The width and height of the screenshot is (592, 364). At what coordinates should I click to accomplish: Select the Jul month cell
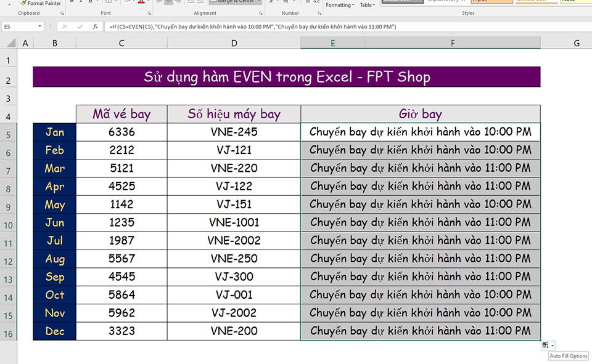coord(55,241)
